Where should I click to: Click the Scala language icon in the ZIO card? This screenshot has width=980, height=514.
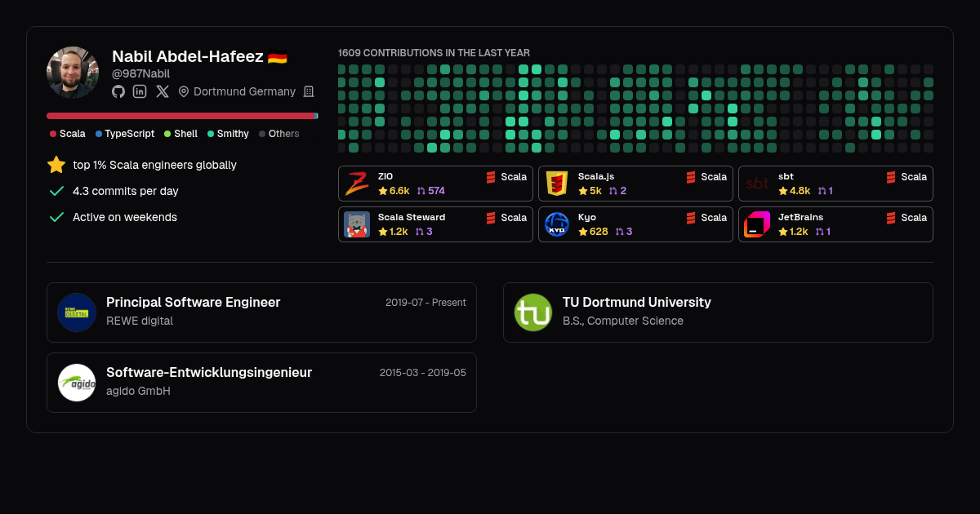tap(492, 177)
